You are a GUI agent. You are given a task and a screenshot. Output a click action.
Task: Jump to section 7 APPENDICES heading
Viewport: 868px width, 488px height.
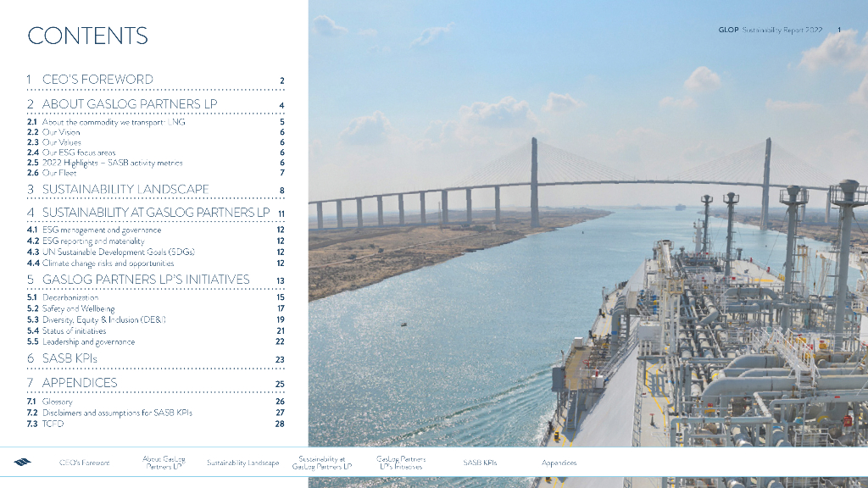tap(156, 383)
